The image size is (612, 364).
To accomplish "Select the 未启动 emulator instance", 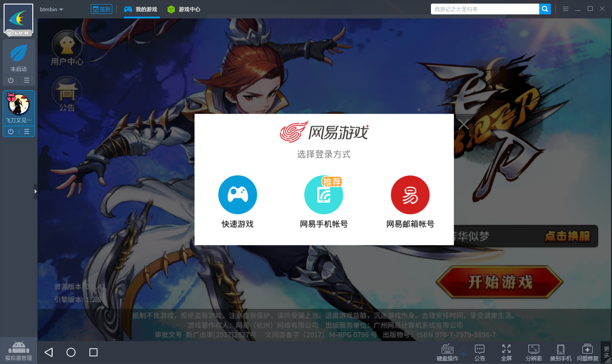I will (x=19, y=57).
